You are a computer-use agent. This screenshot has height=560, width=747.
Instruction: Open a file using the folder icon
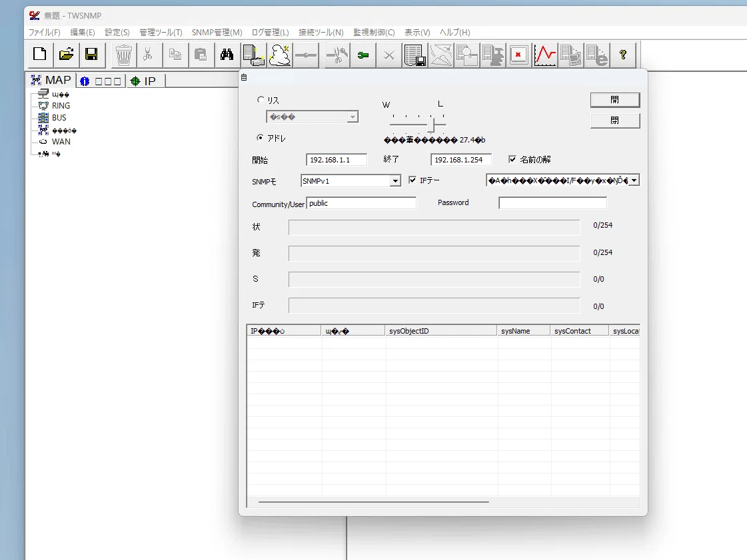coord(66,55)
